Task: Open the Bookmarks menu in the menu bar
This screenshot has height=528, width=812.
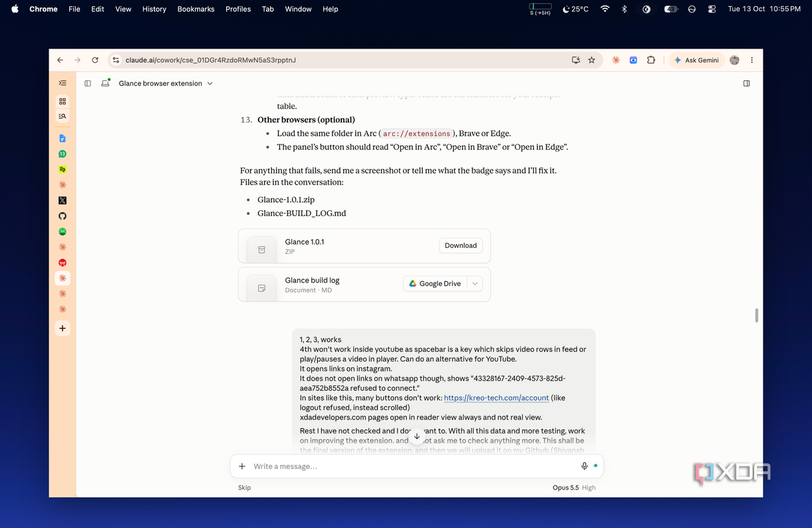Action: point(196,9)
